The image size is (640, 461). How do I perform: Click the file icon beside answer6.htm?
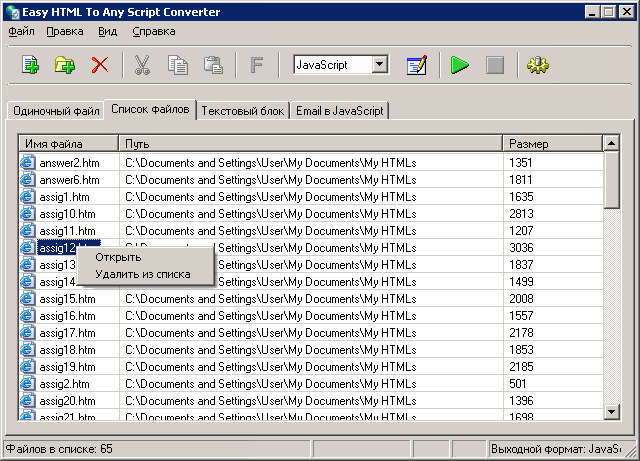pos(27,180)
